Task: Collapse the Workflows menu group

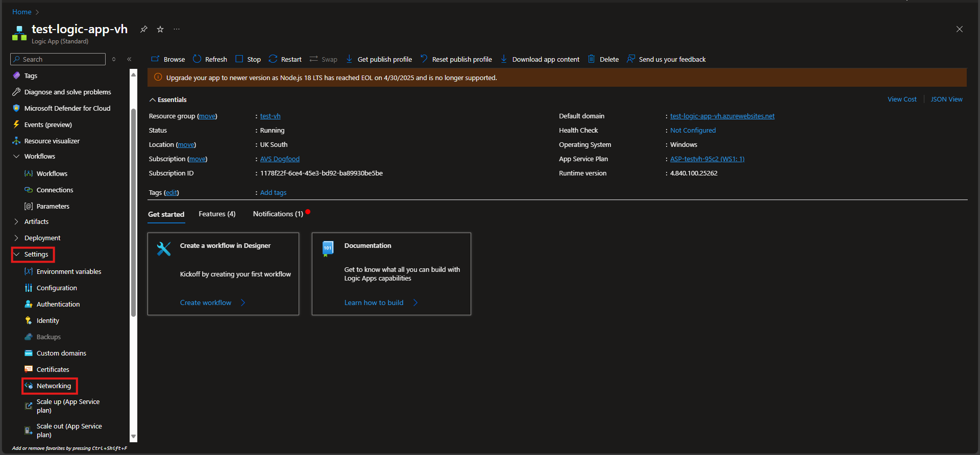Action: [16, 156]
